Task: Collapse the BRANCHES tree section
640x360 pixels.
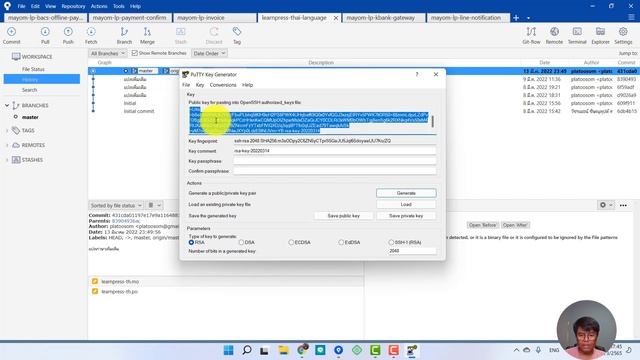Action: (x=7, y=105)
